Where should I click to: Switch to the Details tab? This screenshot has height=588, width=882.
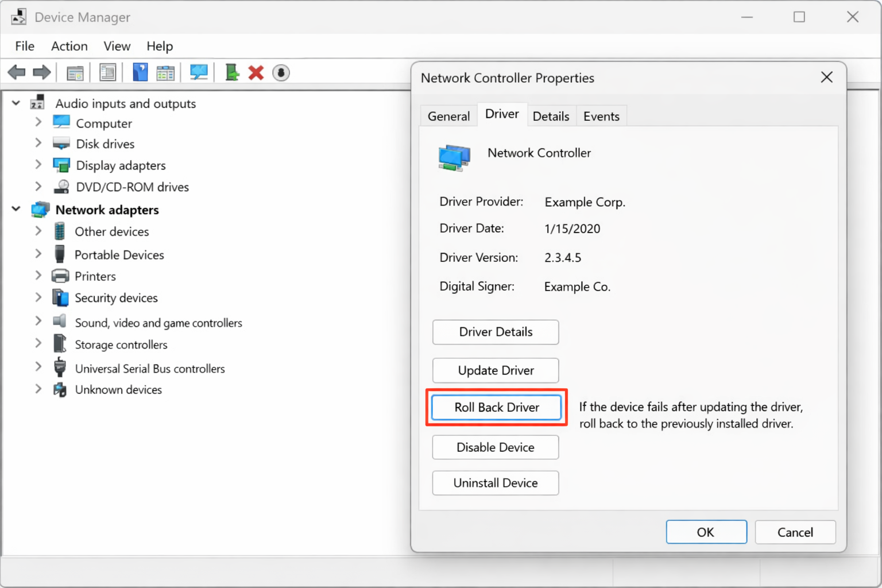coord(551,115)
